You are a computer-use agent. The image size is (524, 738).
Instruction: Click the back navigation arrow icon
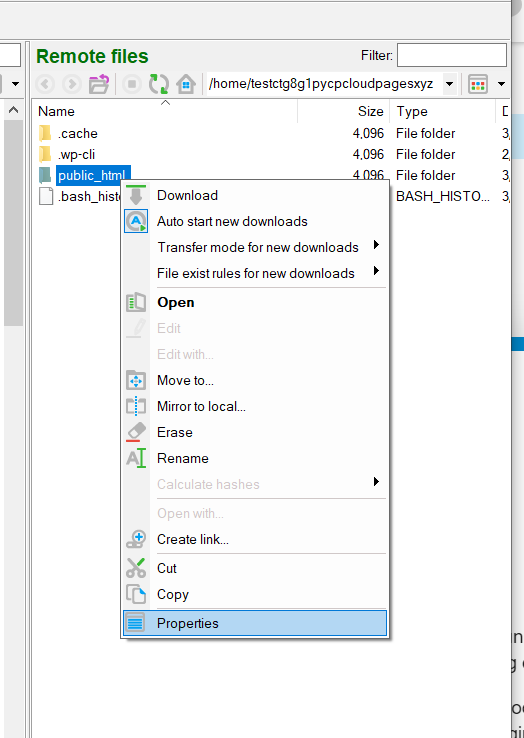point(45,84)
